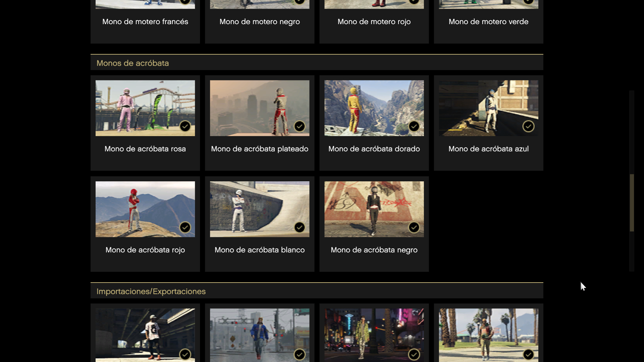Toggle checkmark on palm tree park outfit
This screenshot has width=644, height=362.
(528, 354)
